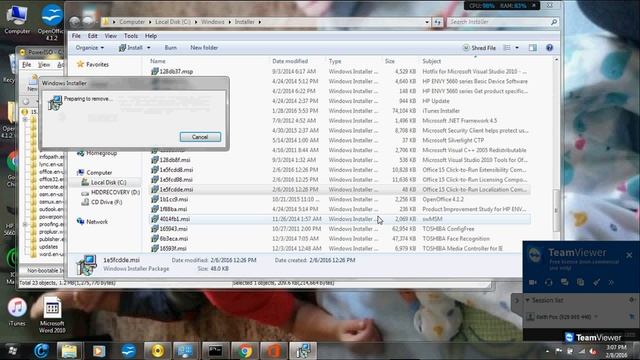Open the Microsoft Word 2010 desktop icon
Screen dimensions: 640x360
point(52,314)
